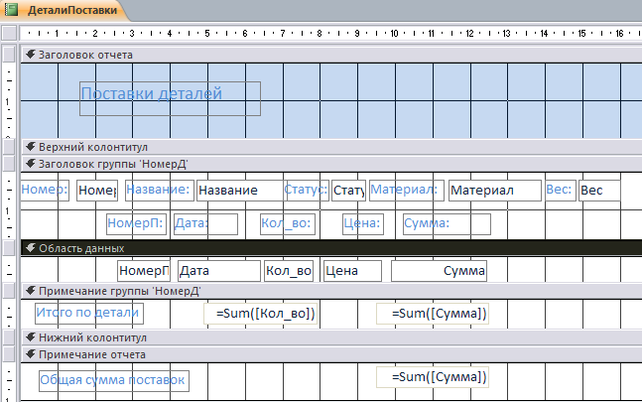Viewport: 642px width, 402px height.
Task: Select the Номер field box in group header
Action: point(97,190)
